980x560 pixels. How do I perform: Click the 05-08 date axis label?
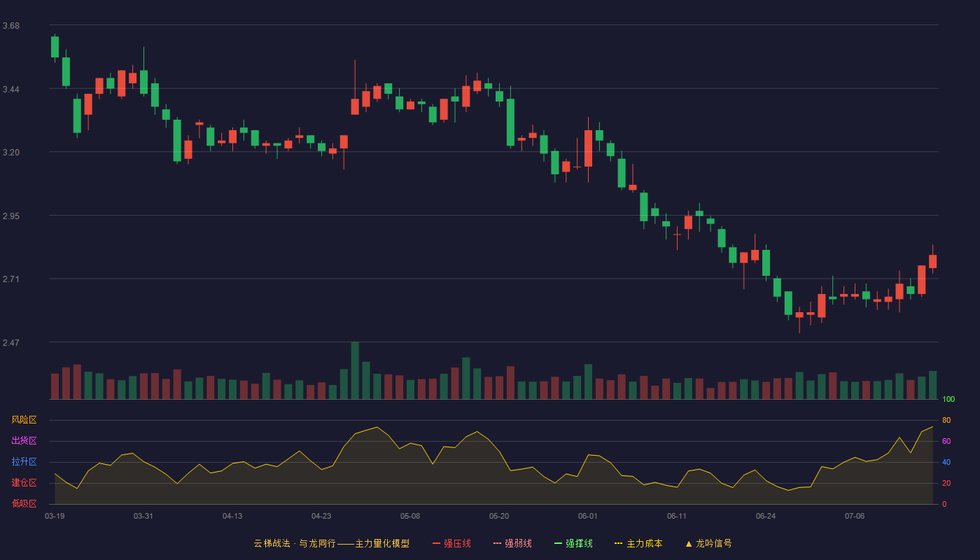[410, 516]
